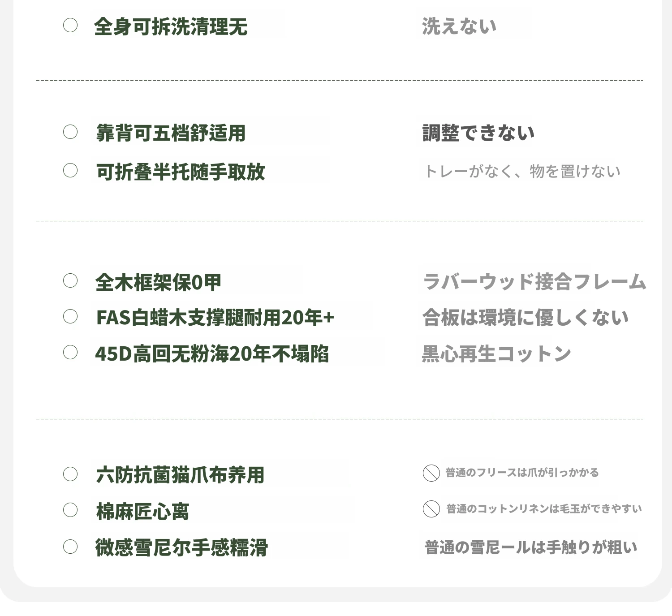Select the circle beside 全木框架保0甲

pos(70,281)
